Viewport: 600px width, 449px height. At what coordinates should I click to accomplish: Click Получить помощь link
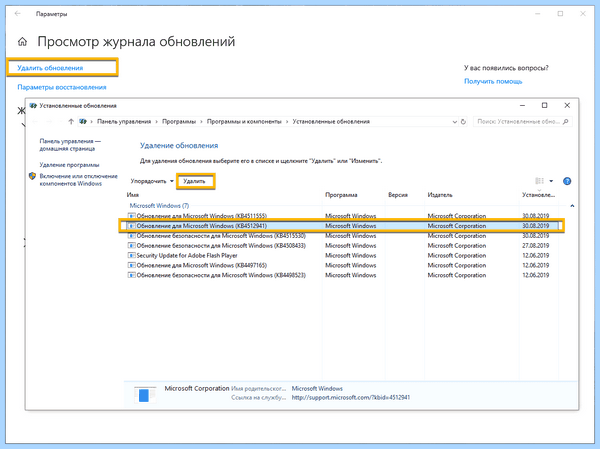[x=493, y=81]
